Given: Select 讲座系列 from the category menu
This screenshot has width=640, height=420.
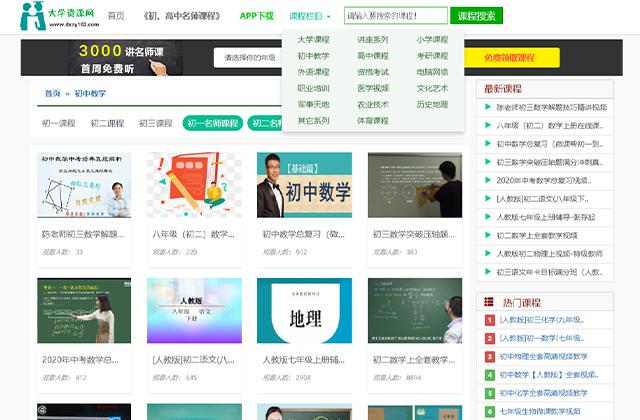Looking at the screenshot, I should 372,40.
